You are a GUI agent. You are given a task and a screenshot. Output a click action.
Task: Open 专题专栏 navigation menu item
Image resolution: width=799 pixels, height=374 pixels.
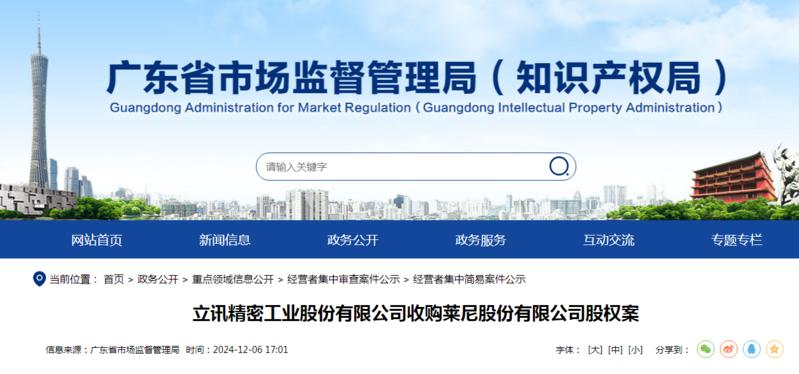click(x=737, y=240)
